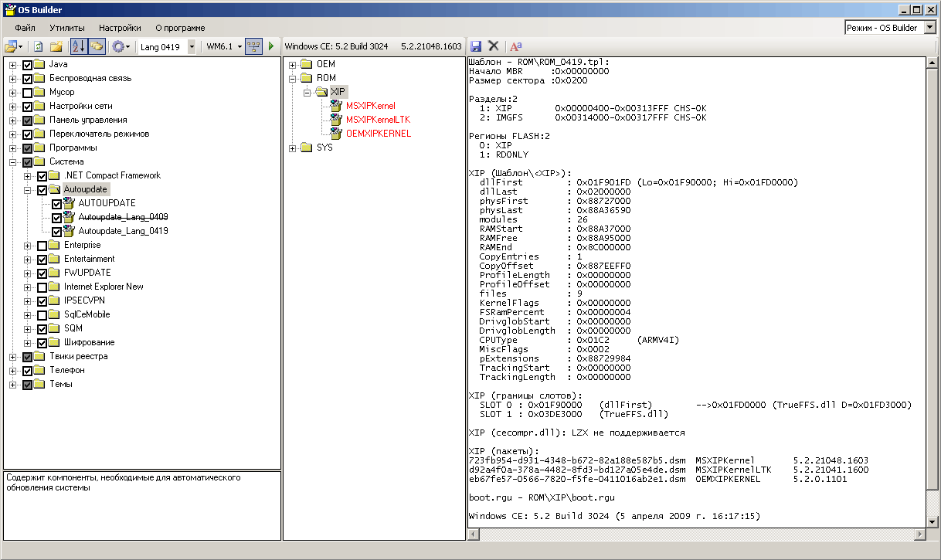Open the Утилиты menu
Viewport: 941px width, 560px height.
66,27
